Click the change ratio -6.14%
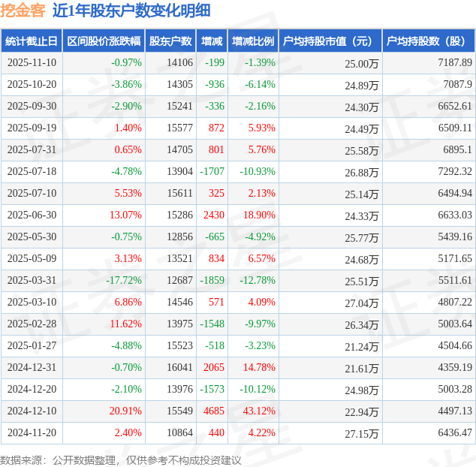The height and width of the screenshot is (467, 476). click(x=261, y=84)
